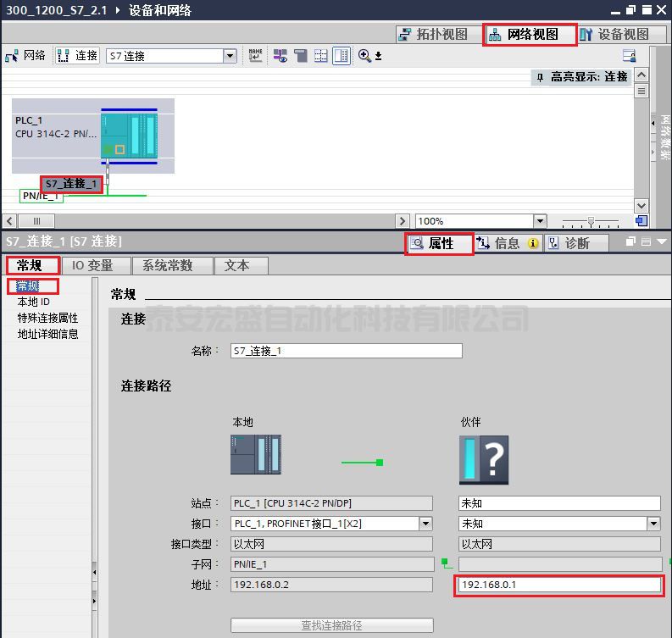Click the zoom magnifier icon in toolbar

pos(364,56)
